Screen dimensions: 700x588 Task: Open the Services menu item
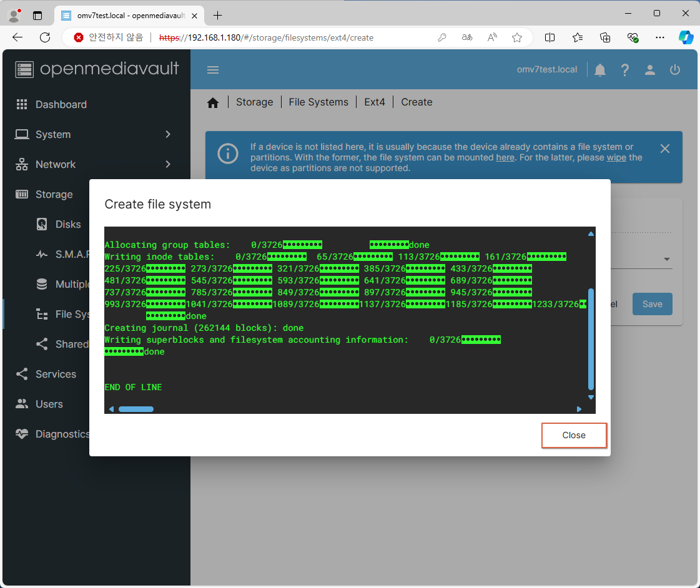tap(56, 374)
